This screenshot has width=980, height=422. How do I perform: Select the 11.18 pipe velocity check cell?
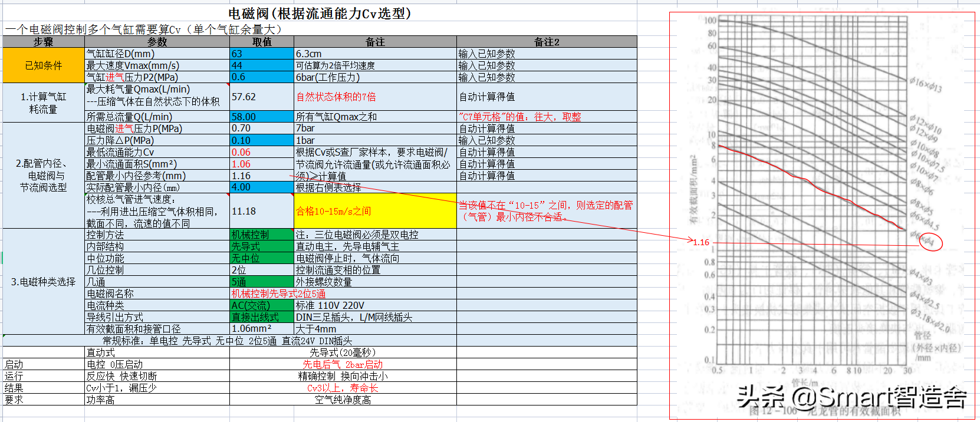tap(261, 211)
